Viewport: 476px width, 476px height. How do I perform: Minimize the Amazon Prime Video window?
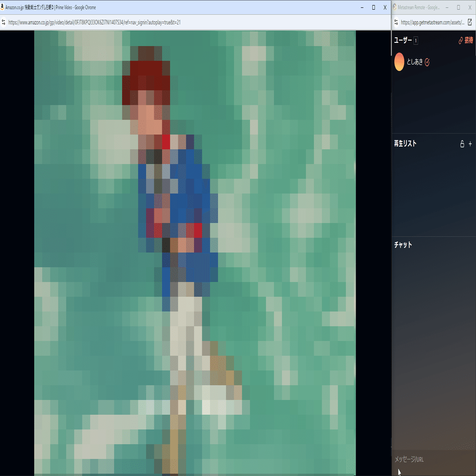[x=362, y=7]
